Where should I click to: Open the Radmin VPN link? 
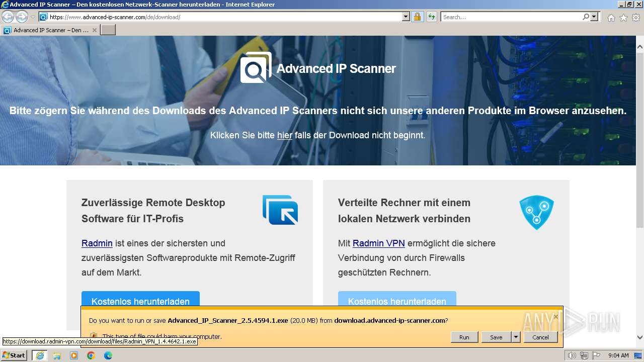(x=379, y=243)
